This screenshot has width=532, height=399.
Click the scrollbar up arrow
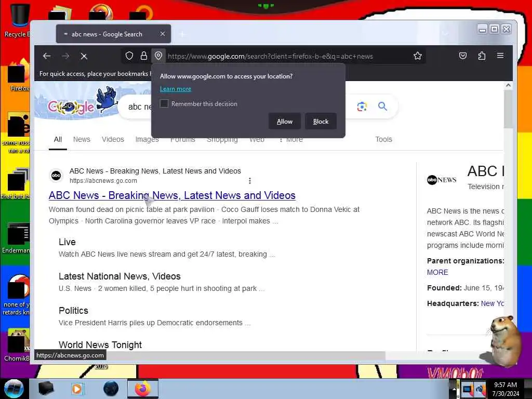pos(508,86)
